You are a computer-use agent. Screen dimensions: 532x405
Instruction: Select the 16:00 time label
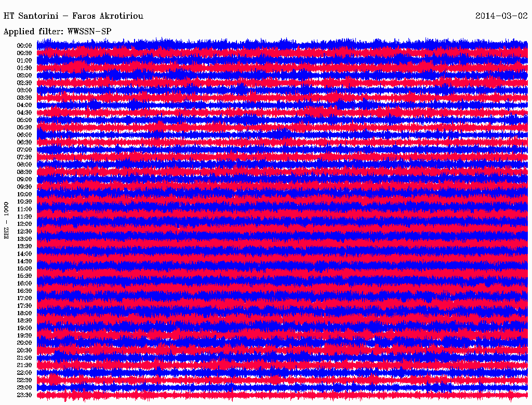tap(24, 283)
